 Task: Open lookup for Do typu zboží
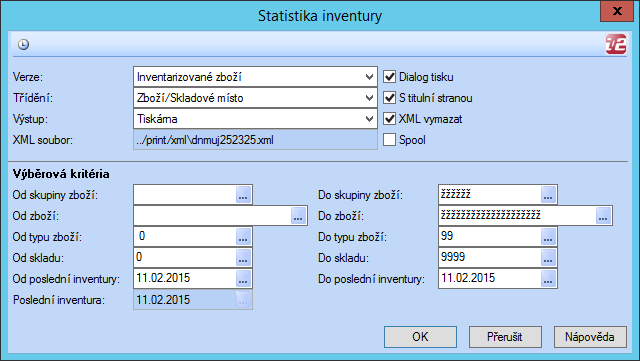click(548, 237)
